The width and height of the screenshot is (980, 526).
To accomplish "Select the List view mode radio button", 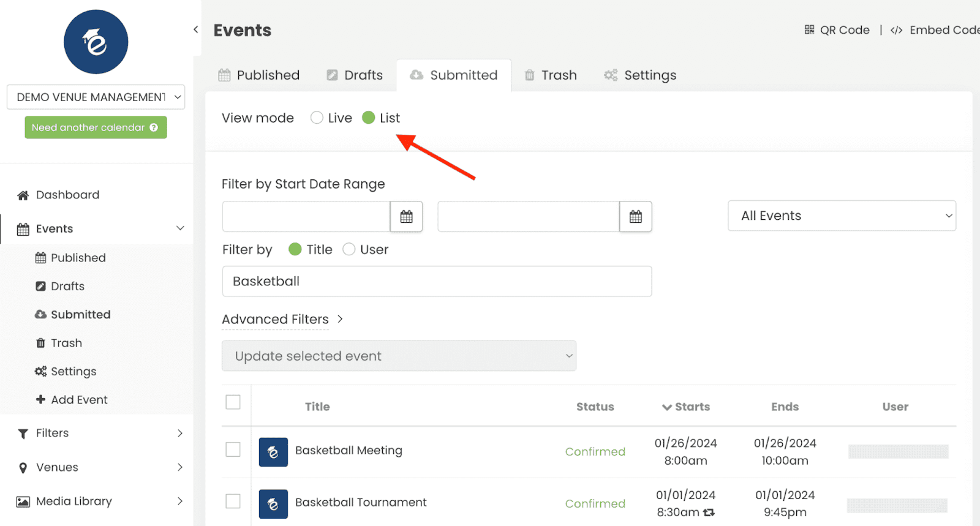I will click(x=368, y=118).
